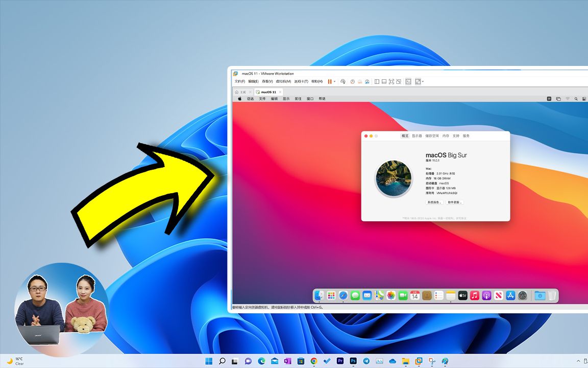Open Photos from the macOS dock
Screen dimensions: 588x368
pyautogui.click(x=391, y=295)
